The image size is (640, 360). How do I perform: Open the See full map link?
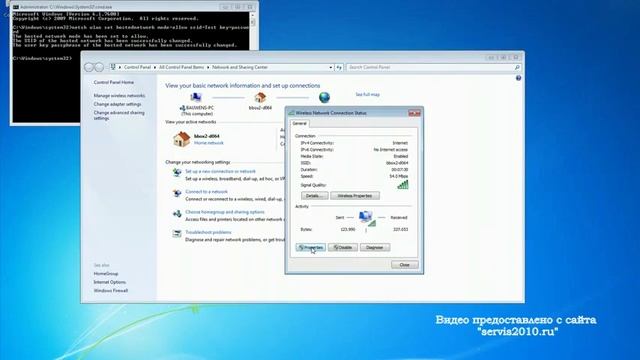pyautogui.click(x=367, y=94)
